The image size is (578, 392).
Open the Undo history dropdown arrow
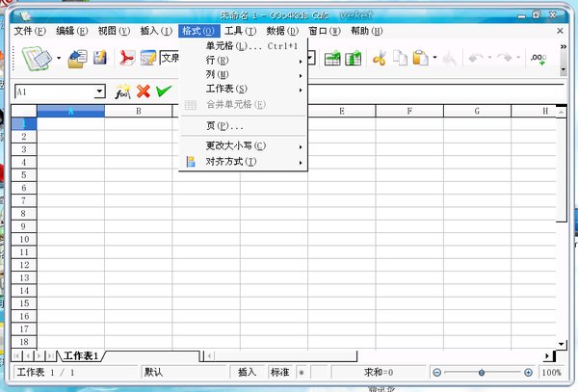tap(490, 58)
